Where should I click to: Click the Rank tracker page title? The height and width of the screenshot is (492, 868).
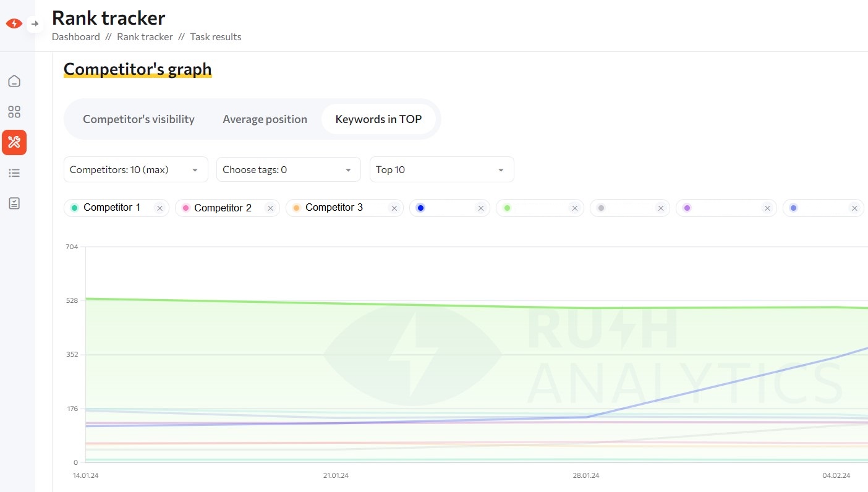point(109,17)
